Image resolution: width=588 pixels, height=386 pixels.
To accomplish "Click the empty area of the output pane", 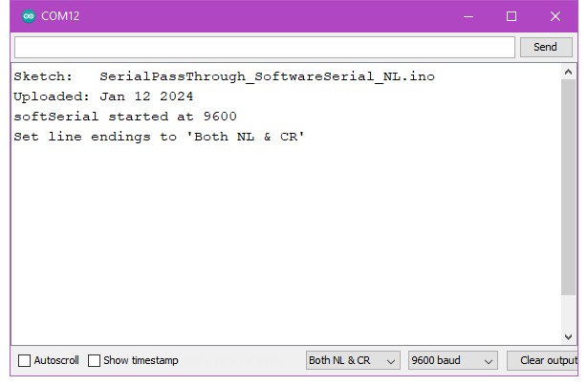I will coord(287,248).
